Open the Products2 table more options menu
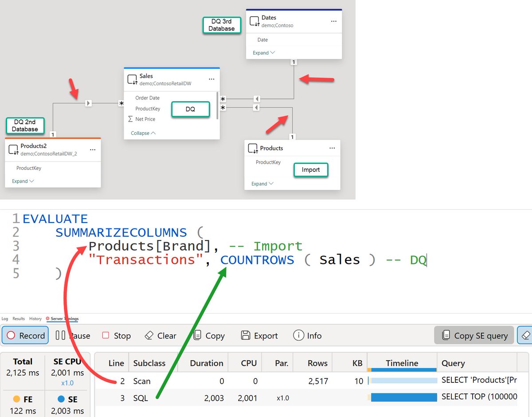Image resolution: width=532 pixels, height=417 pixels. [93, 149]
